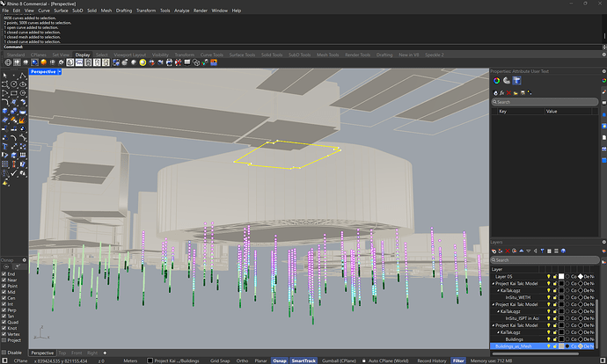Image resolution: width=607 pixels, height=364 pixels.
Task: Toggle the Near osnap checkbox
Action: 4,280
